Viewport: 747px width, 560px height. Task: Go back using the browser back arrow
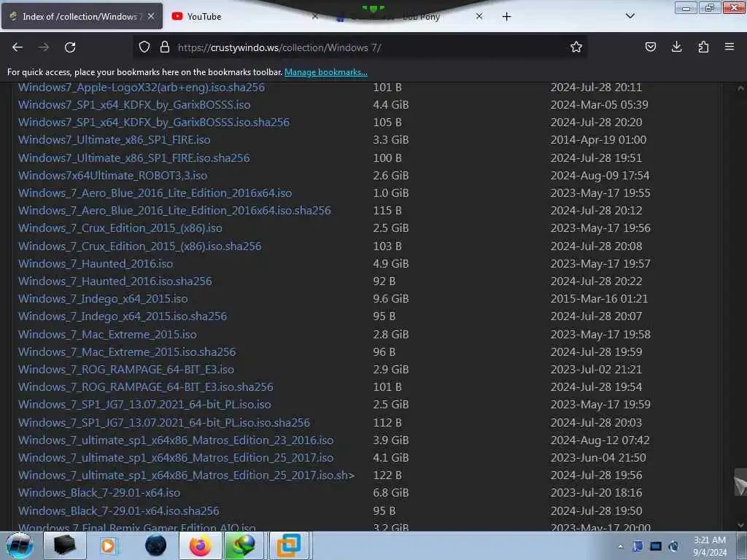coord(18,47)
